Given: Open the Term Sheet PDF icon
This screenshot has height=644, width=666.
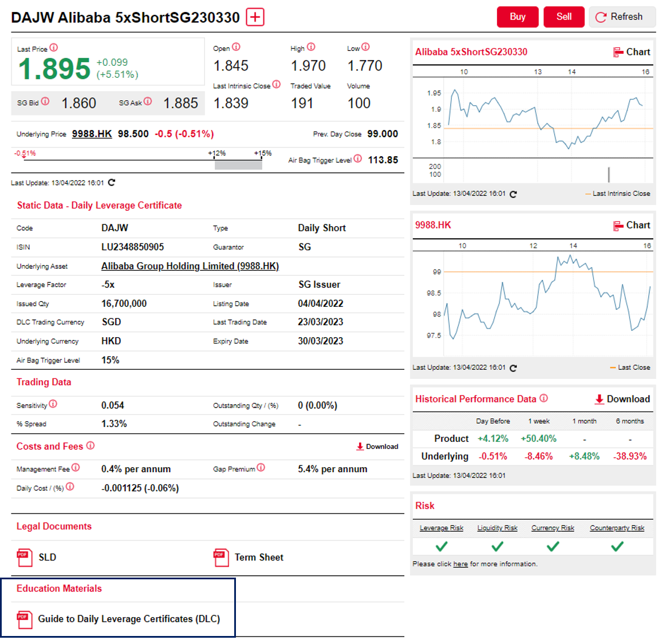Looking at the screenshot, I should tap(221, 558).
